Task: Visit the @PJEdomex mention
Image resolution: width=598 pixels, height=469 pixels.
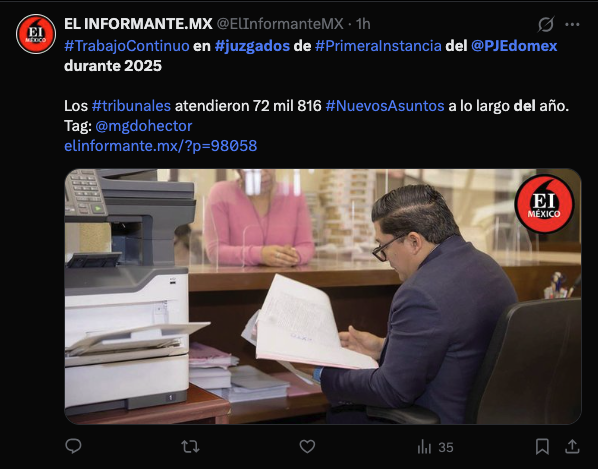Action: (x=514, y=46)
